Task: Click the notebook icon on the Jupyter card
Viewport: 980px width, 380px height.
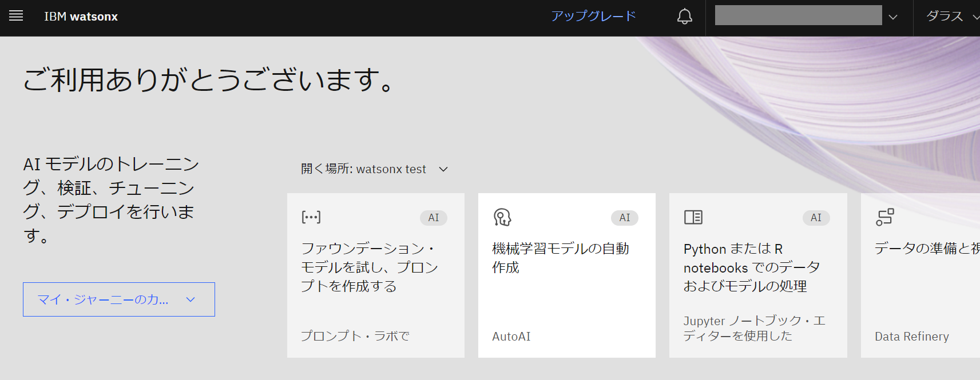Action: pos(693,217)
